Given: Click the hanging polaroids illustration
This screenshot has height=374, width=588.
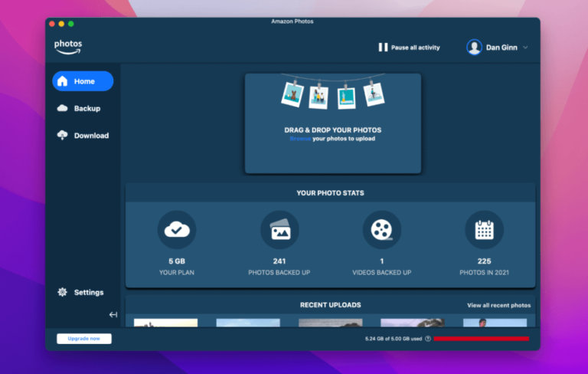Looking at the screenshot, I should coord(333,91).
